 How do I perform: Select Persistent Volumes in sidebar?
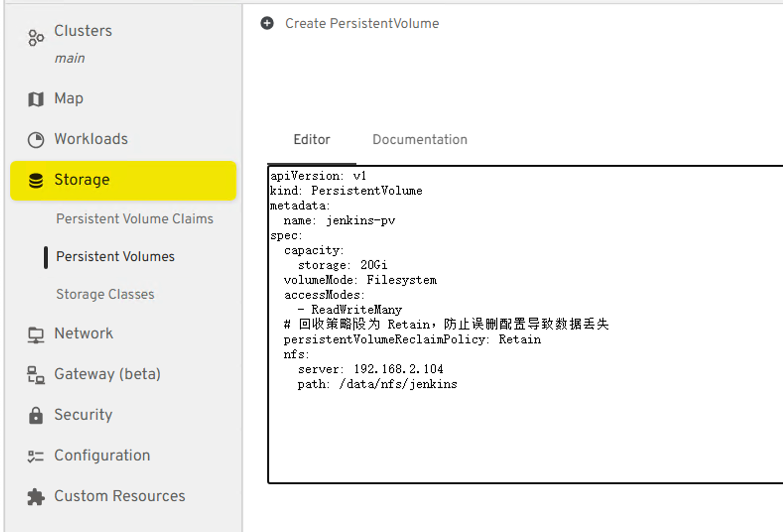tap(115, 257)
